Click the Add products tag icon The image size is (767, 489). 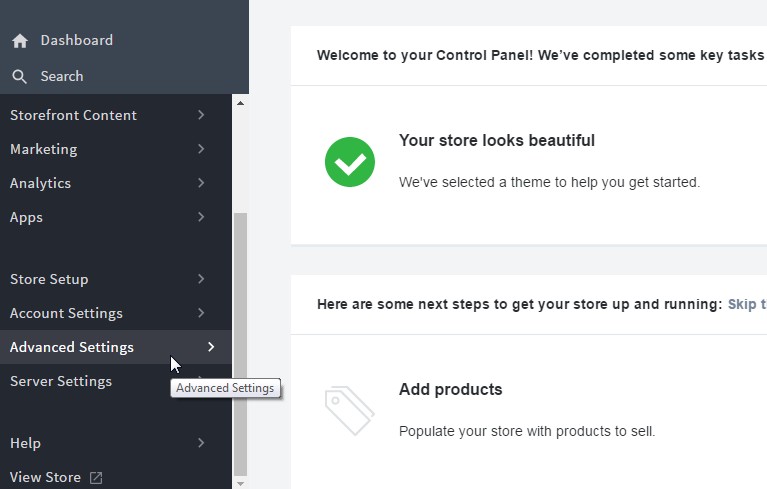349,411
